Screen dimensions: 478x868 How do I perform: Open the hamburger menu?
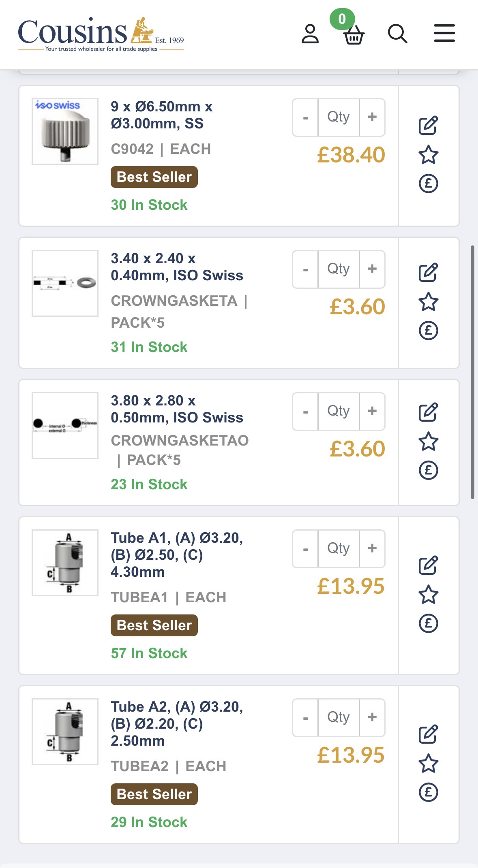[x=444, y=33]
